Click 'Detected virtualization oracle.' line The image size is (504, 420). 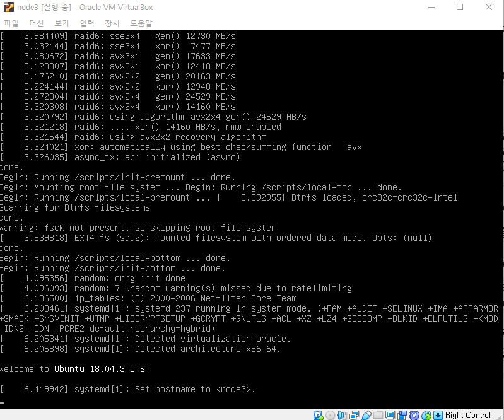pyautogui.click(x=145, y=339)
